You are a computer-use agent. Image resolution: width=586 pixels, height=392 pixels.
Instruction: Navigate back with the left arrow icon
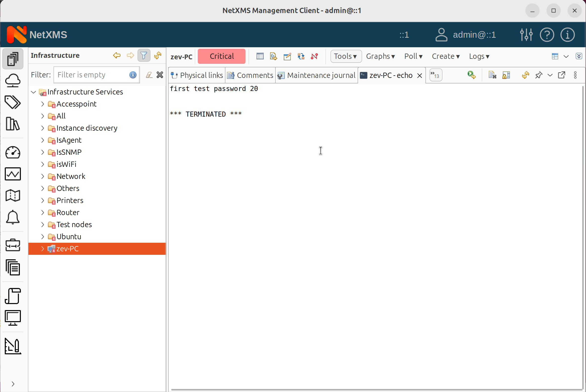(x=117, y=55)
